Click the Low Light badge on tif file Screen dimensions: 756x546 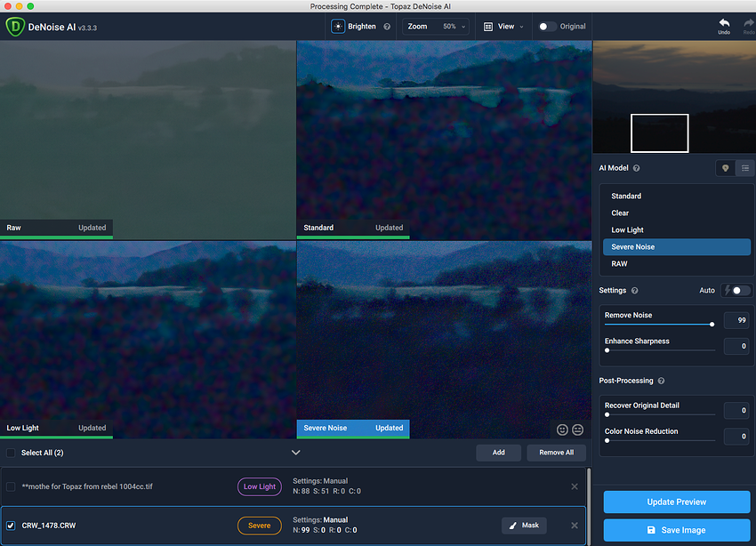coord(260,486)
